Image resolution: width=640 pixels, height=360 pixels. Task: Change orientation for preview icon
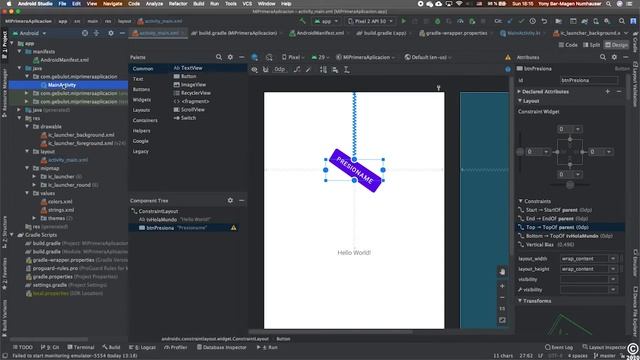coord(269,58)
